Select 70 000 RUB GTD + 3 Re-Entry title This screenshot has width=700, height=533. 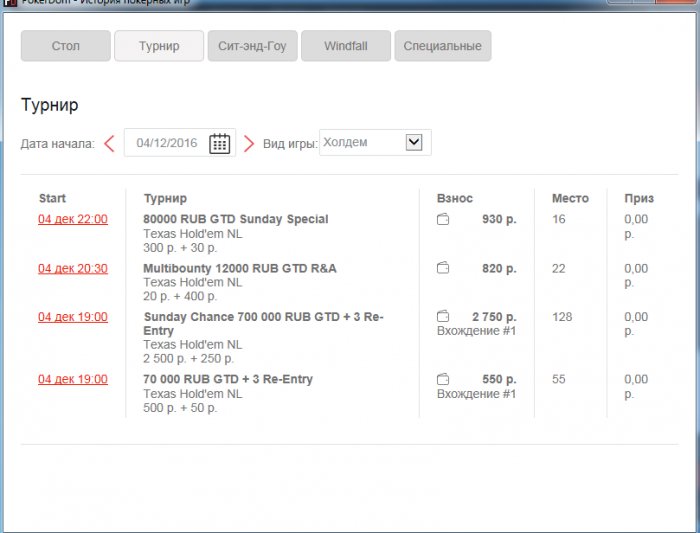(x=228, y=379)
